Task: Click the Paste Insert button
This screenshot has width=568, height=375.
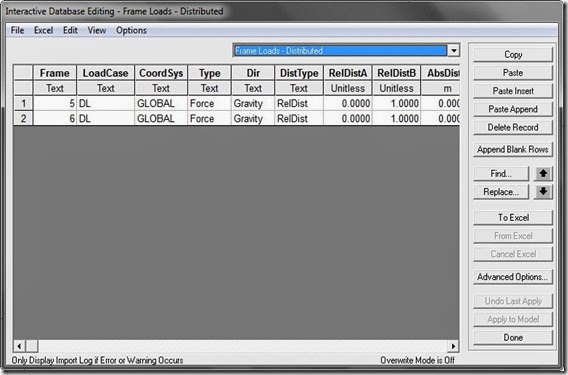Action: tap(513, 91)
